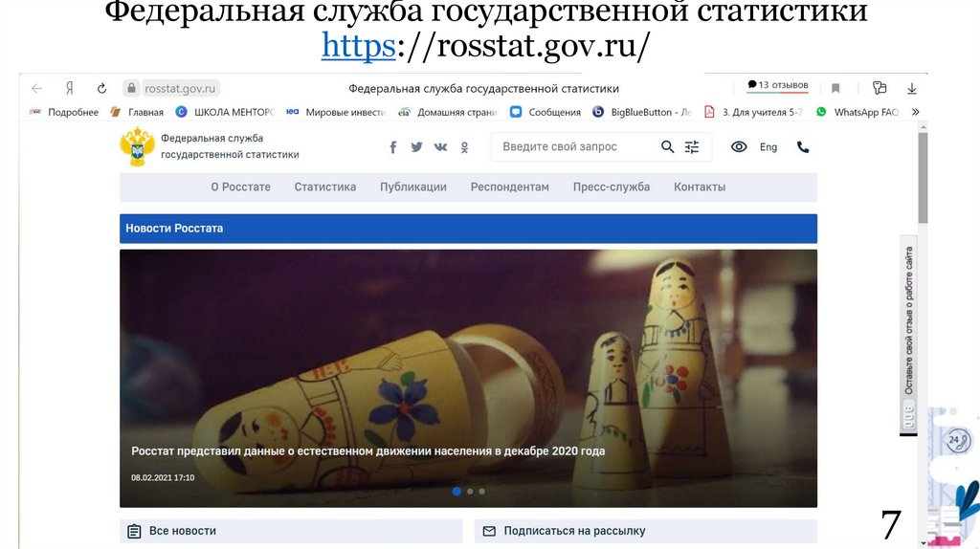Switch site language to Eng
This screenshot has height=549, width=980.
coord(768,147)
